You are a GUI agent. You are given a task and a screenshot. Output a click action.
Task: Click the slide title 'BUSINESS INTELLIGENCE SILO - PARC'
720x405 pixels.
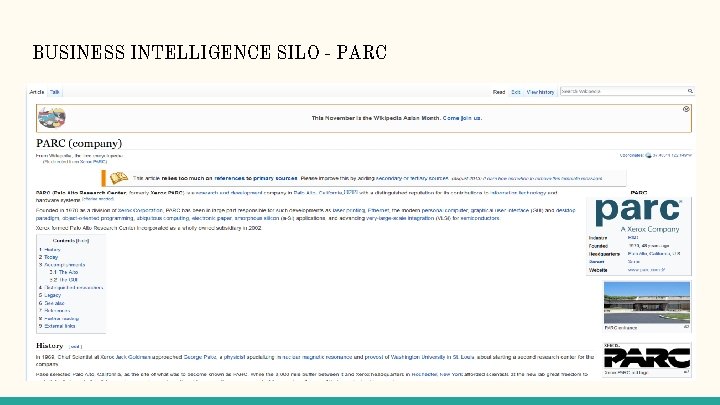click(210, 52)
